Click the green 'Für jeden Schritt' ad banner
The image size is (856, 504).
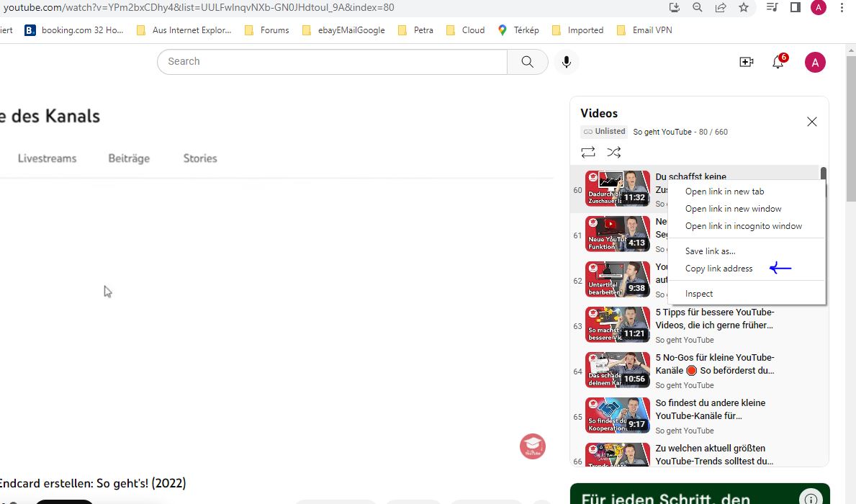click(x=700, y=494)
